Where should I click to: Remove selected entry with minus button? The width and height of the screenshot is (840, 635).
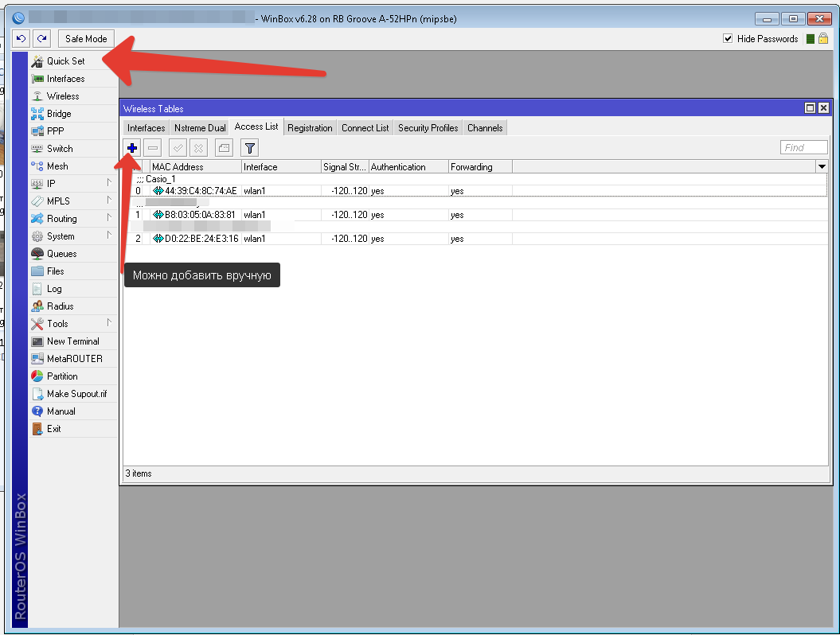[153, 148]
